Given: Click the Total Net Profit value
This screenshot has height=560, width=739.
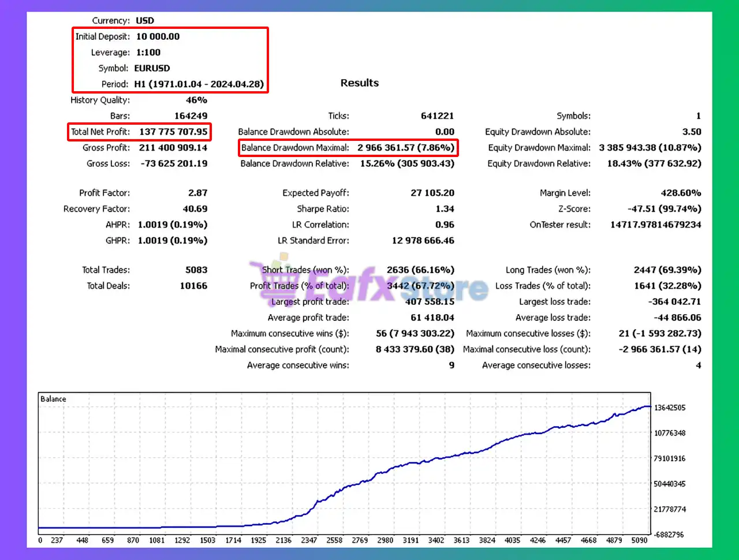Looking at the screenshot, I should click(173, 132).
